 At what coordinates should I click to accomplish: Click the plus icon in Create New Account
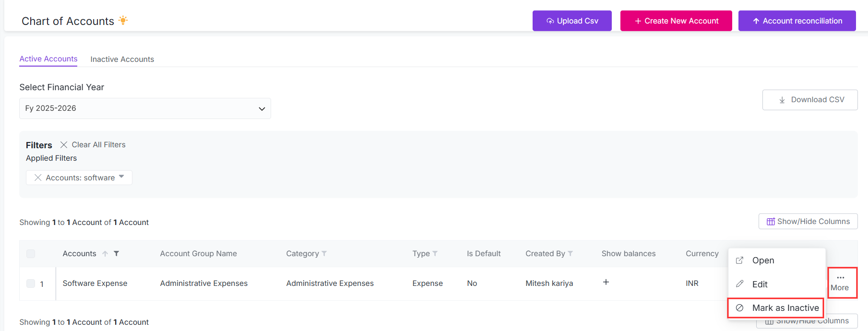click(x=638, y=21)
